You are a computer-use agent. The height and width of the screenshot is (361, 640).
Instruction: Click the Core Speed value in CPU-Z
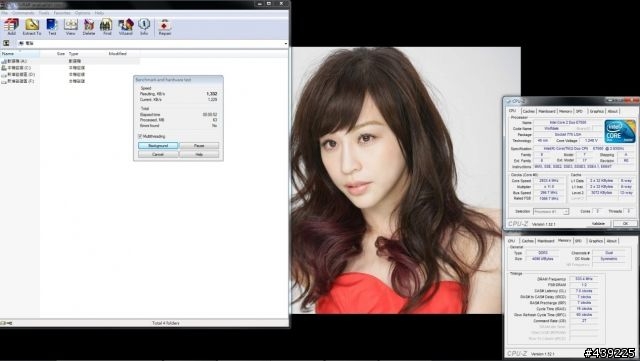[x=549, y=180]
